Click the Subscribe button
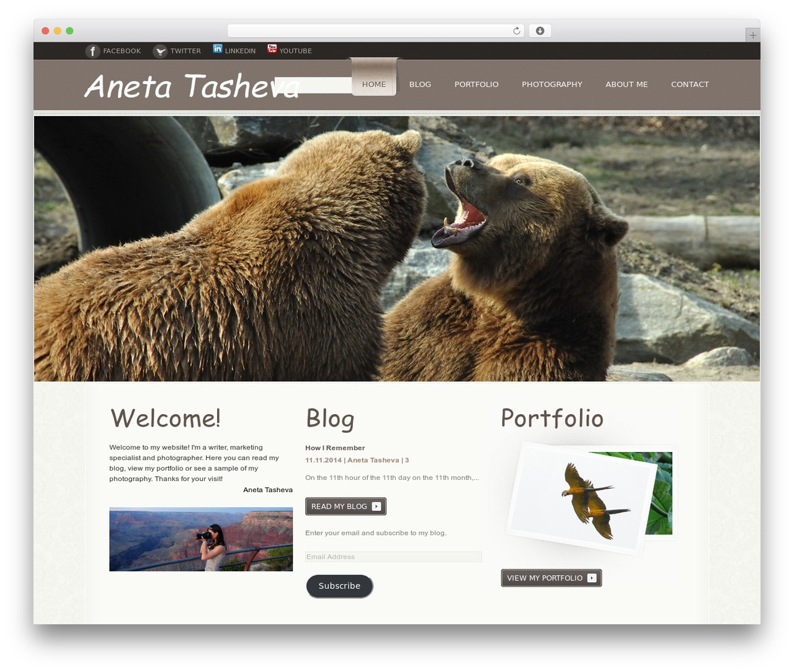 339,586
